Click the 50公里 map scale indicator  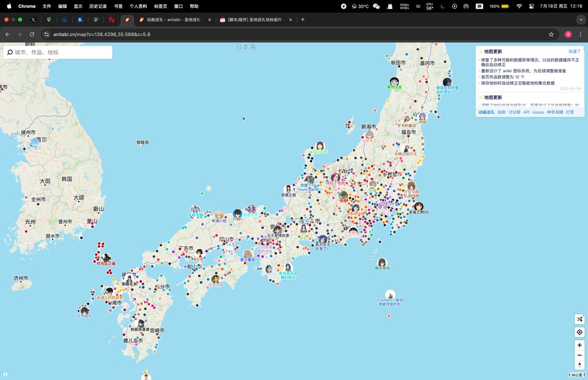click(x=577, y=375)
